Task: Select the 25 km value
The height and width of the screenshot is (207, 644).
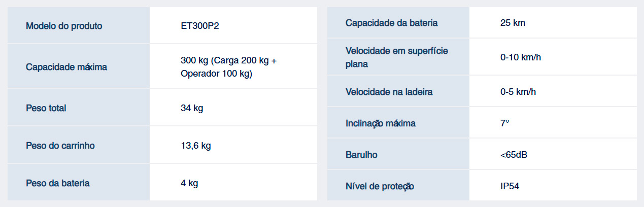Action: pyautogui.click(x=513, y=23)
